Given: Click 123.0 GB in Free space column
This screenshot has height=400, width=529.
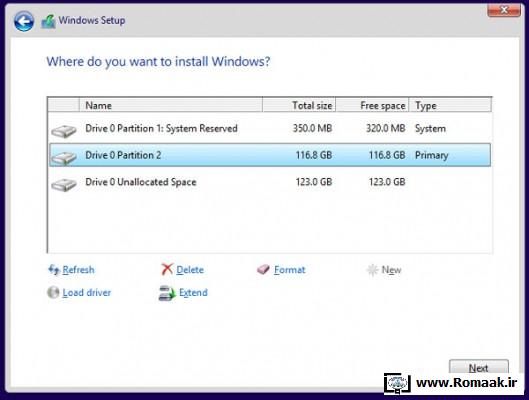Looking at the screenshot, I should pyautogui.click(x=387, y=182).
